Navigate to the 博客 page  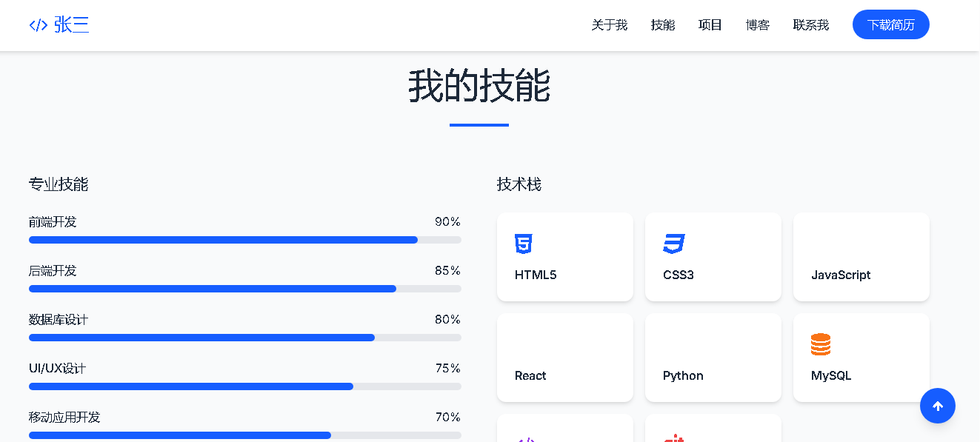click(757, 25)
